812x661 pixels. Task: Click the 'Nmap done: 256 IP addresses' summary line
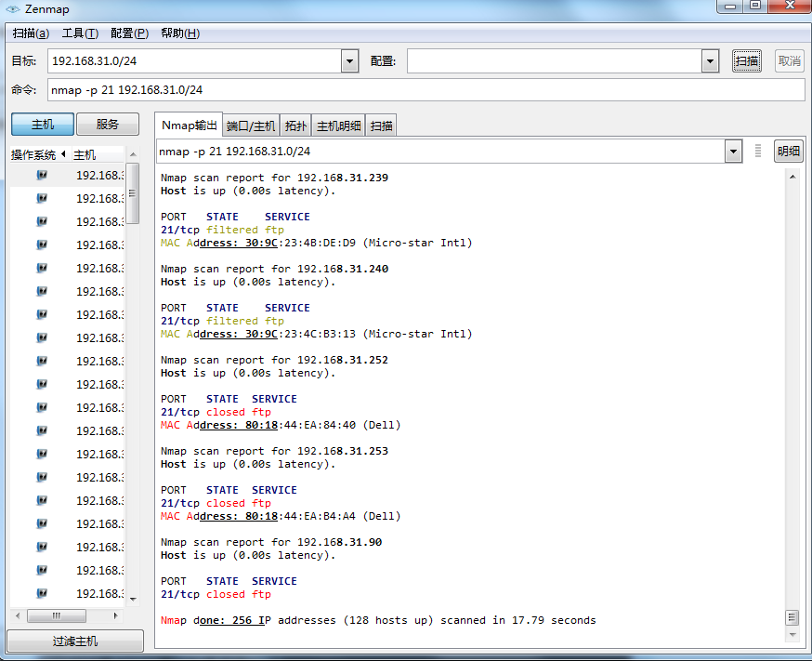tap(378, 621)
